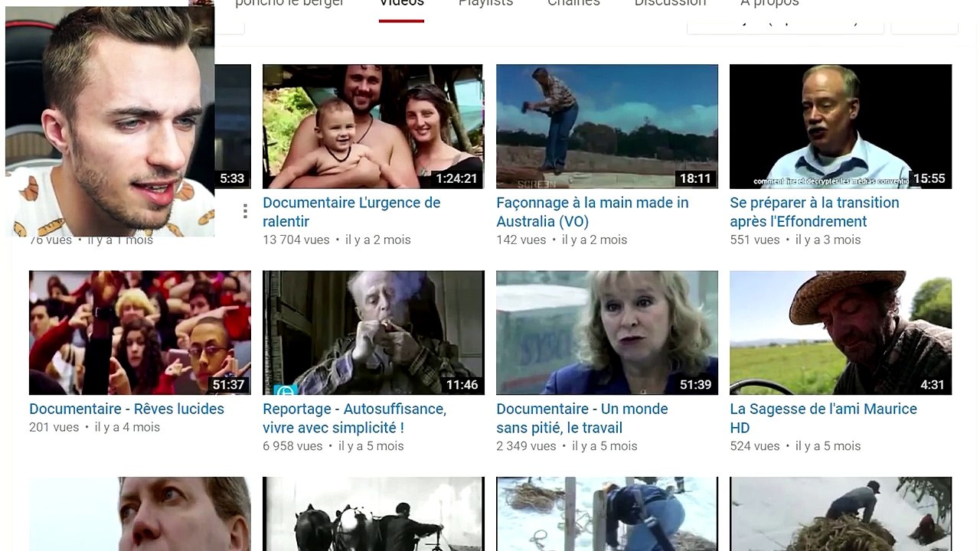The height and width of the screenshot is (551, 980).
Task: Open La Sagesse de l'ami Maurice HD title
Action: (x=823, y=419)
